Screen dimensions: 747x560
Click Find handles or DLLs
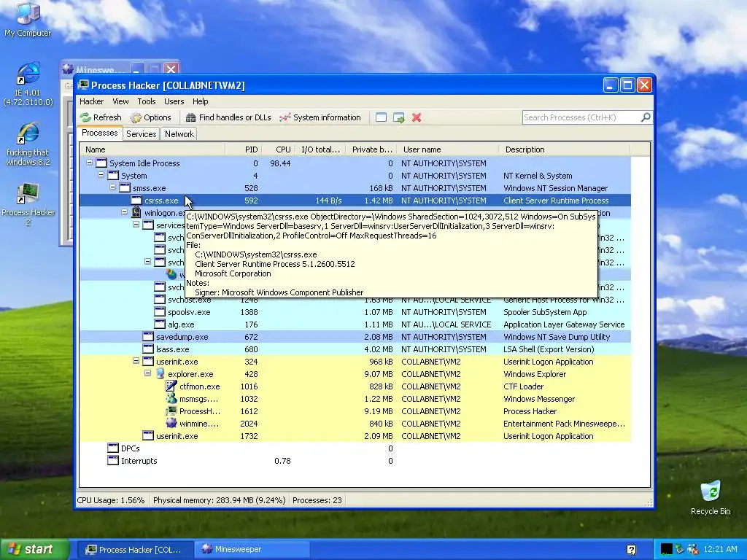coord(228,117)
